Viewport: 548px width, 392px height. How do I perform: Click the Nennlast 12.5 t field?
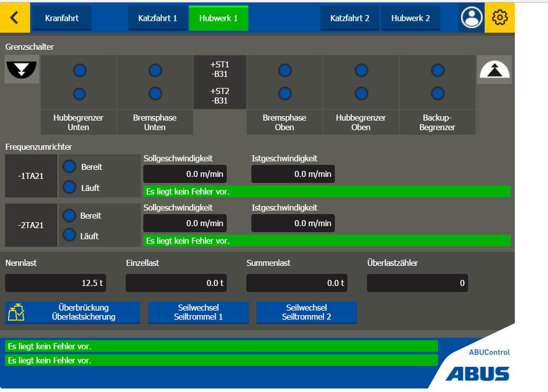pyautogui.click(x=55, y=283)
